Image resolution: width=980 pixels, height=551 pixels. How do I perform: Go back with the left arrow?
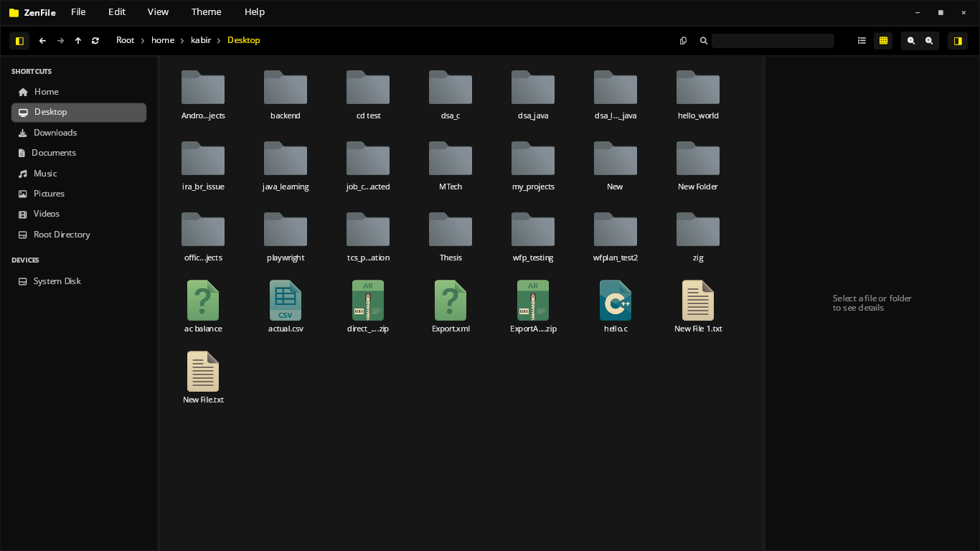(42, 41)
